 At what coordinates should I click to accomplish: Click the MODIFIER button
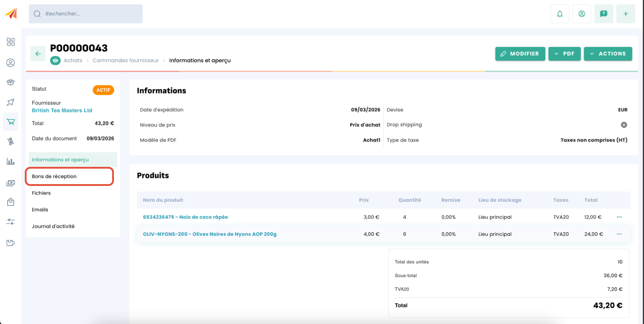coord(520,54)
